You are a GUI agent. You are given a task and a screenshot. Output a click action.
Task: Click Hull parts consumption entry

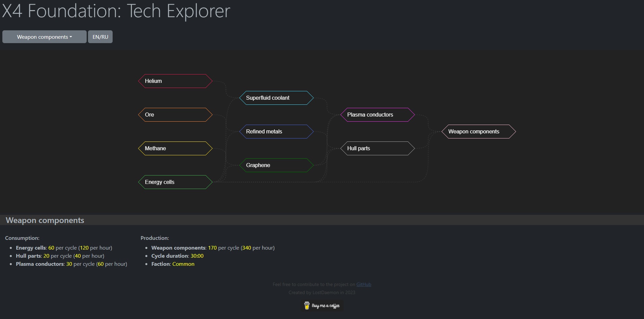pyautogui.click(x=60, y=256)
